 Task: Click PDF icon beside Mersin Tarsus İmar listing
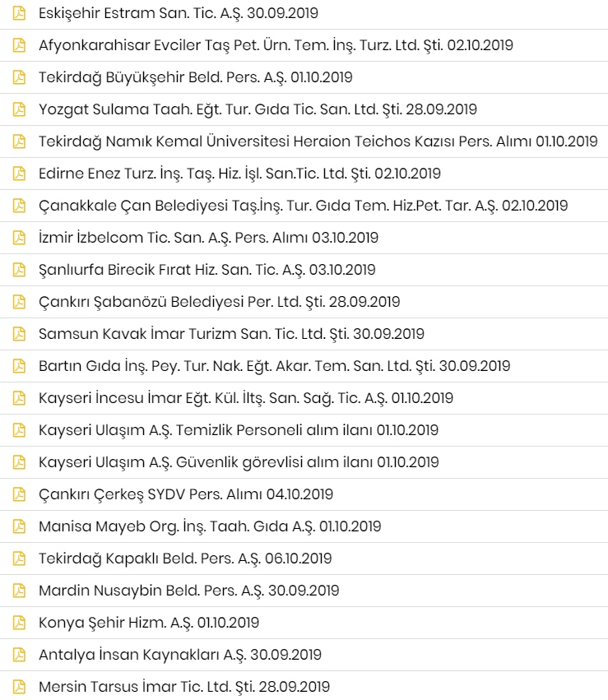click(19, 687)
